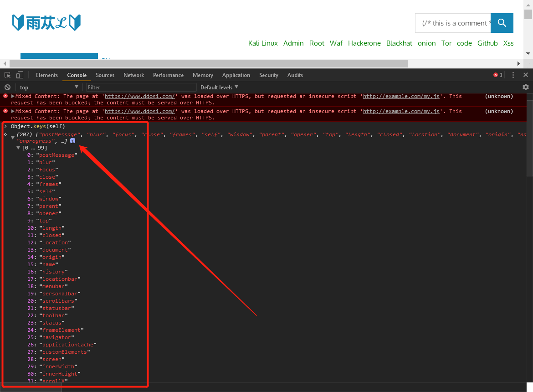Open console settings gear icon
533x392 pixels.
pyautogui.click(x=526, y=87)
